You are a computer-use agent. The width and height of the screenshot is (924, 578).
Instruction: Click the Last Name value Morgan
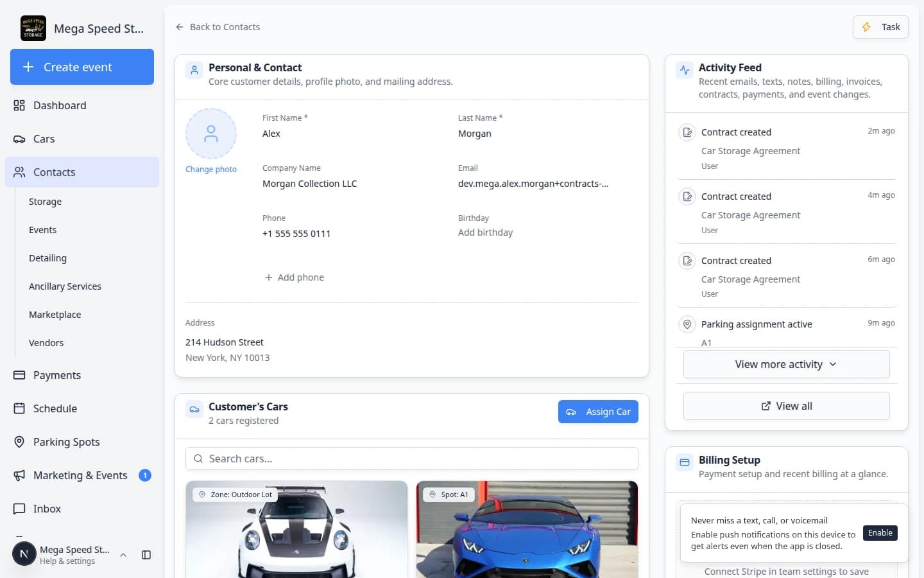point(475,134)
